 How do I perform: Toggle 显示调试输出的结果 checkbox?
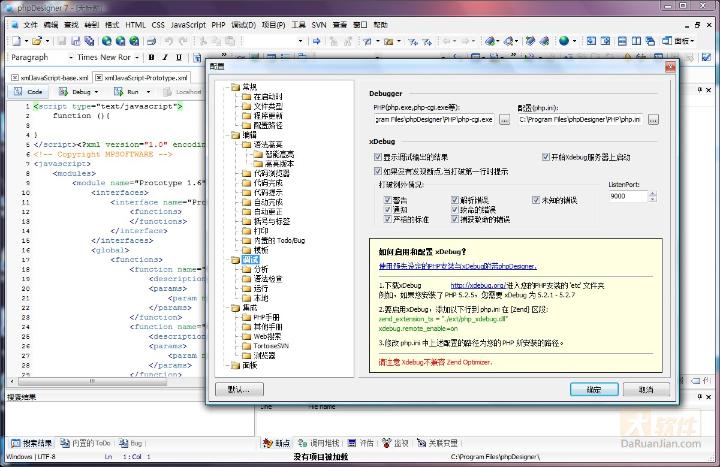[x=378, y=157]
